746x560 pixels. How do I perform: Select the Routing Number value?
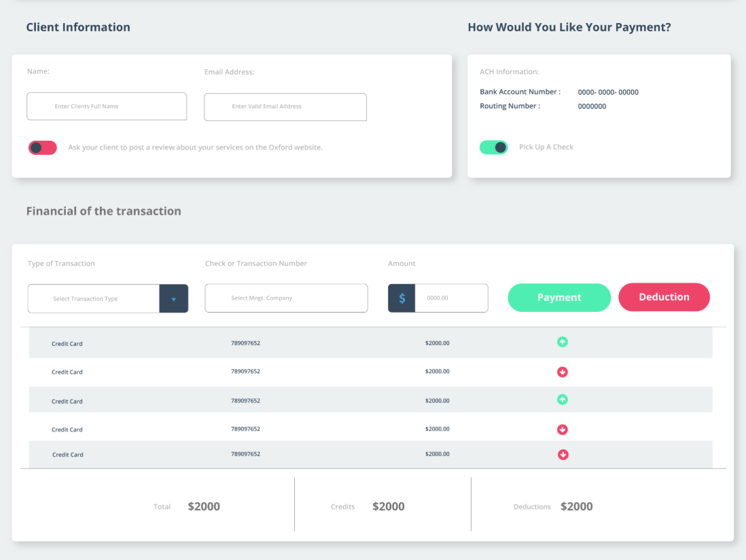592,107
